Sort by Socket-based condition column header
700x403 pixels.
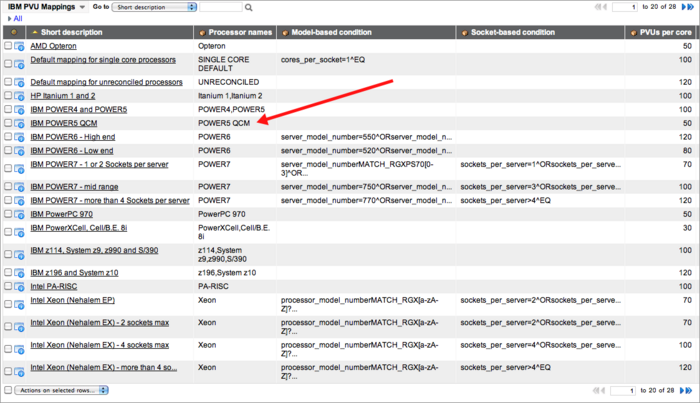point(512,32)
